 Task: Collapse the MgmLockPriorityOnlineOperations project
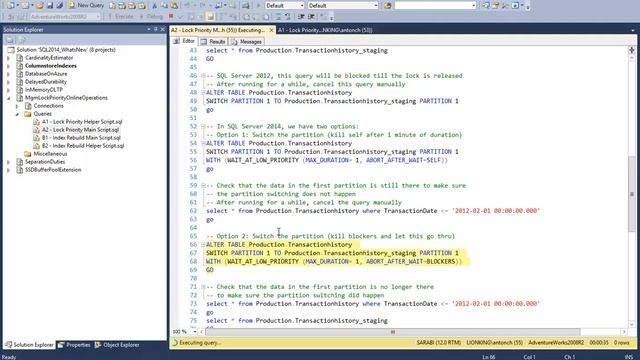click(9, 98)
